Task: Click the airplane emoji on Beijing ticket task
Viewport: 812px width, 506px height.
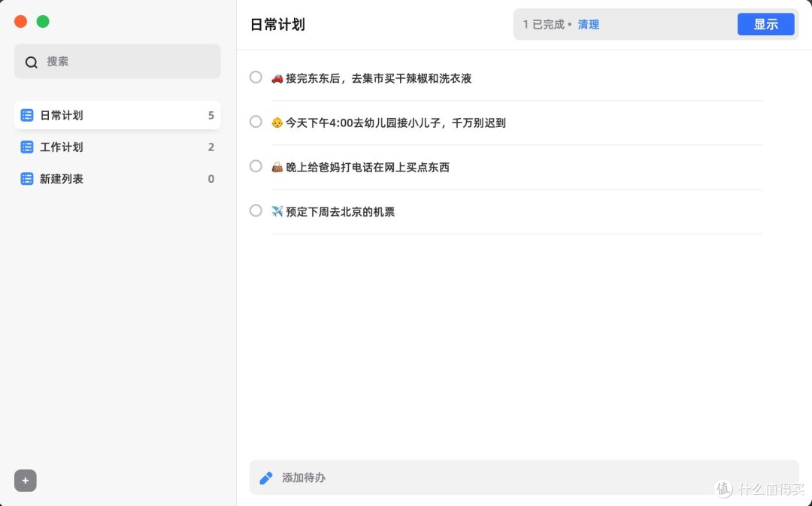Action: pos(277,211)
